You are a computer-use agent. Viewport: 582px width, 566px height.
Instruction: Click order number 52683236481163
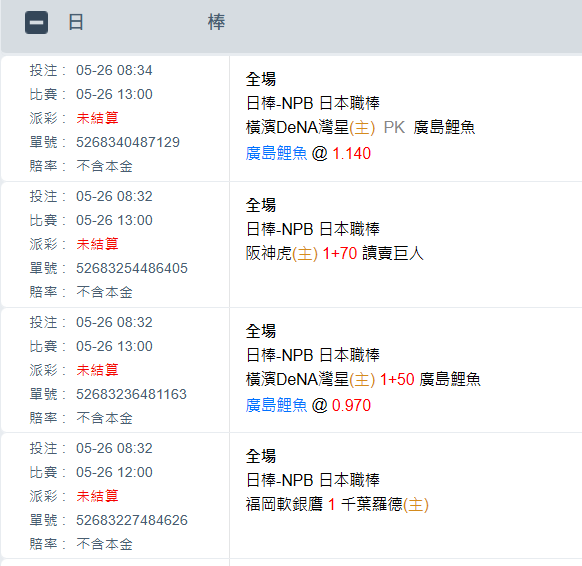coord(131,394)
